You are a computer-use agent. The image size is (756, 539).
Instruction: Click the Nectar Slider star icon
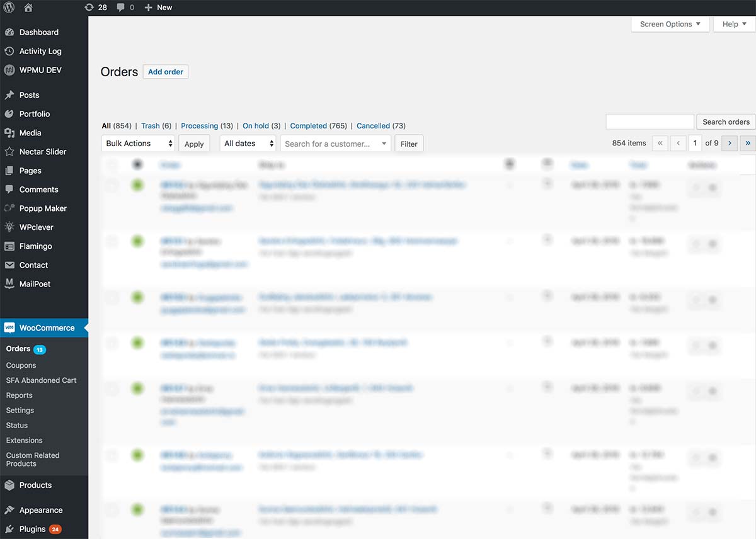point(9,152)
